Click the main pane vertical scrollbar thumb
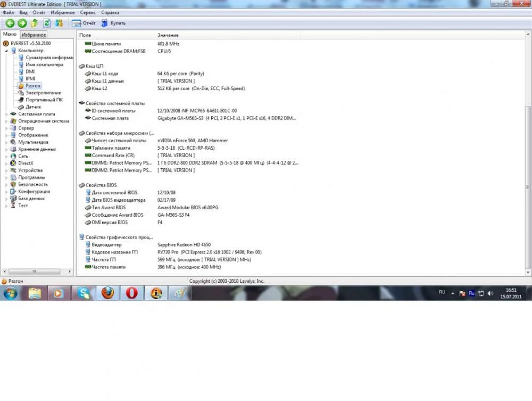This screenshot has height=401, width=532. 528,187
